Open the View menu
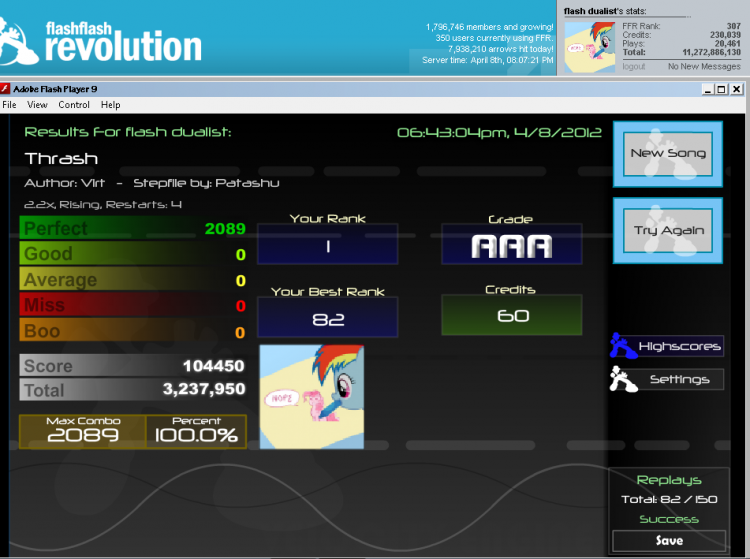 pos(37,105)
